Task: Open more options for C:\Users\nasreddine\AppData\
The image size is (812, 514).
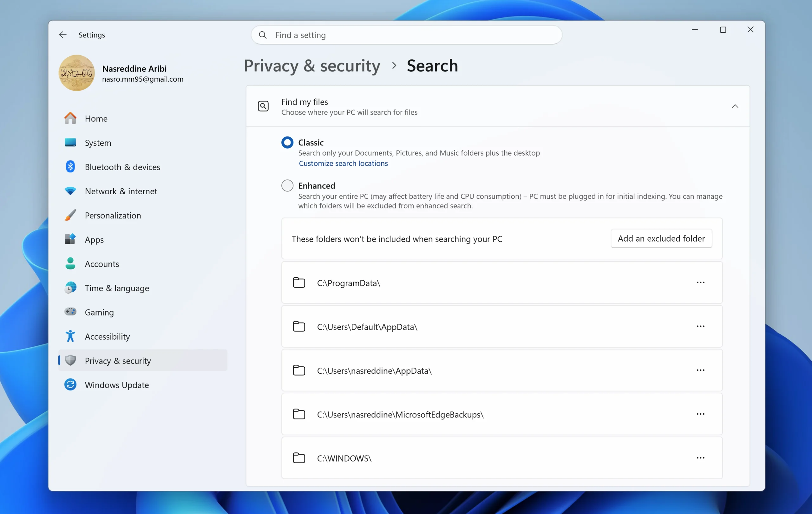Action: point(700,370)
